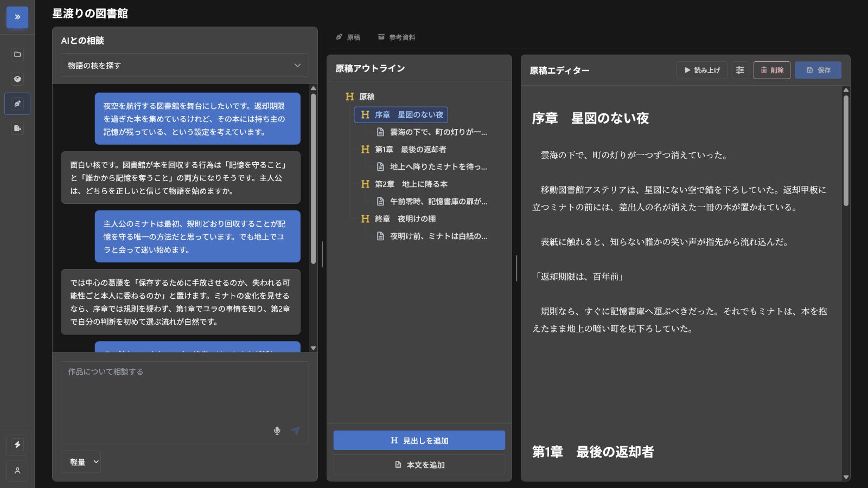868x488 pixels.
Task: Click document icon beside 雲海の下で
Action: (x=381, y=132)
